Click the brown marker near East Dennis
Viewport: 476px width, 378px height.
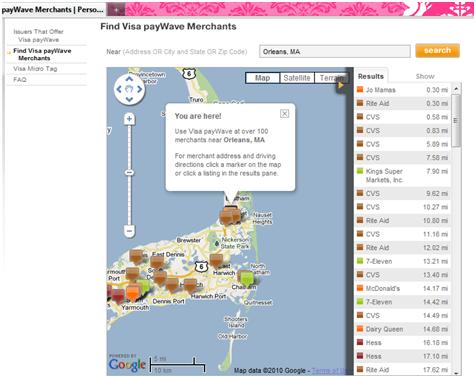157,262
